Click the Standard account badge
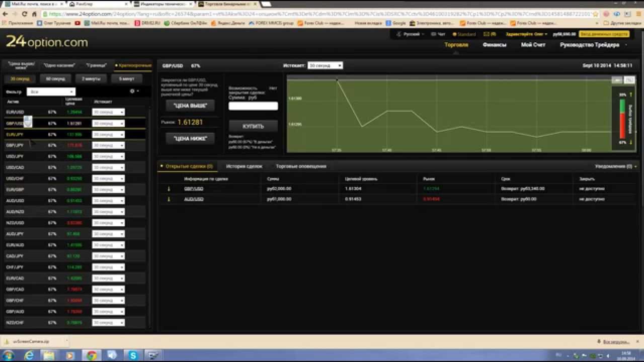Image resolution: width=644 pixels, height=362 pixels. coord(464,34)
